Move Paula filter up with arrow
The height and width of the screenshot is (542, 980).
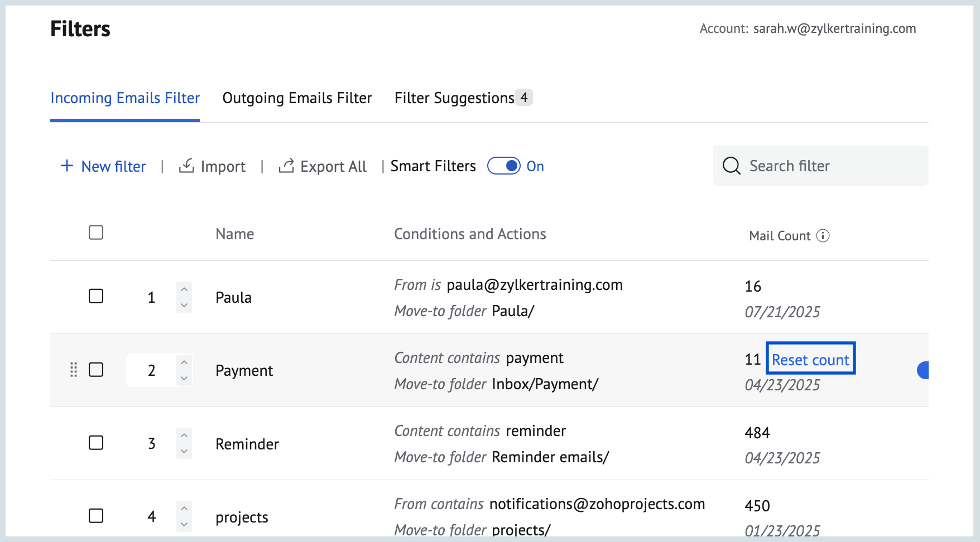184,289
